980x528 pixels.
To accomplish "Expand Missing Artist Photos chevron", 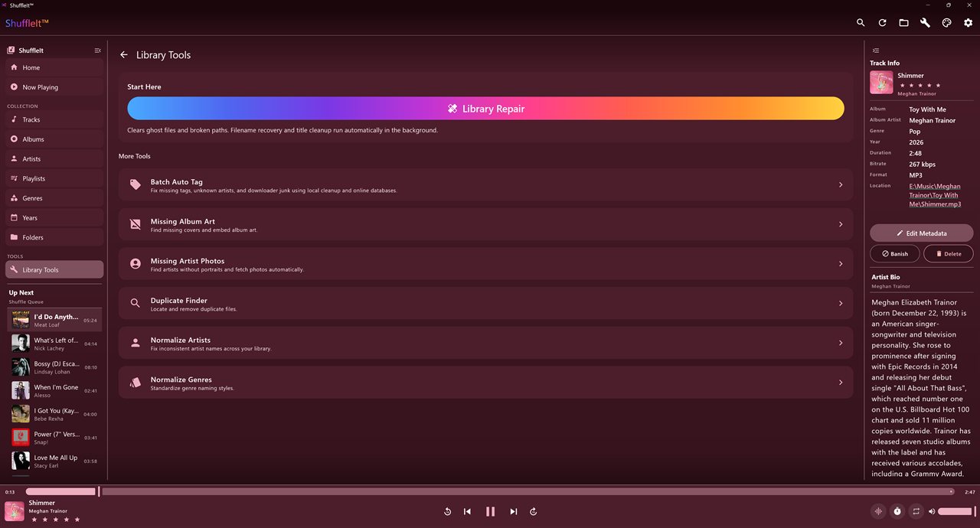I will 841,264.
